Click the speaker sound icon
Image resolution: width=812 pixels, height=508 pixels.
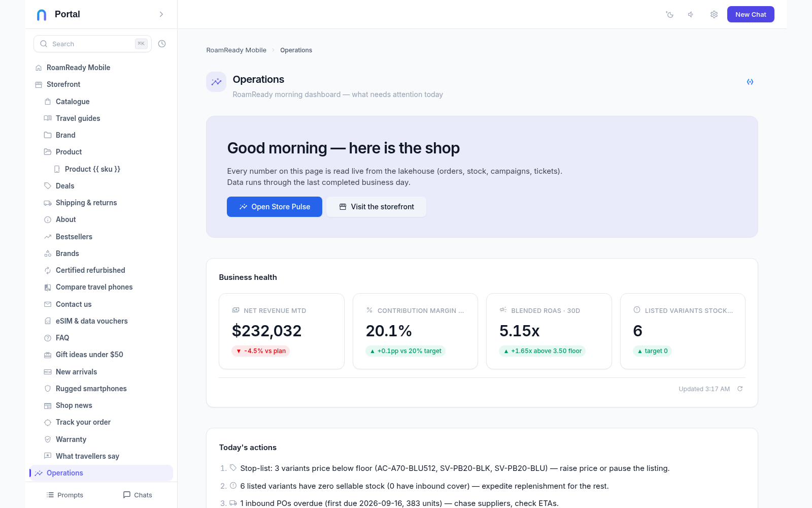click(691, 14)
